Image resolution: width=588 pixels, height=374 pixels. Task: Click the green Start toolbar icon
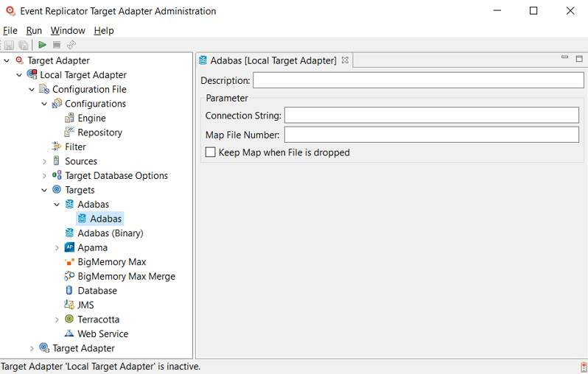pyautogui.click(x=43, y=45)
